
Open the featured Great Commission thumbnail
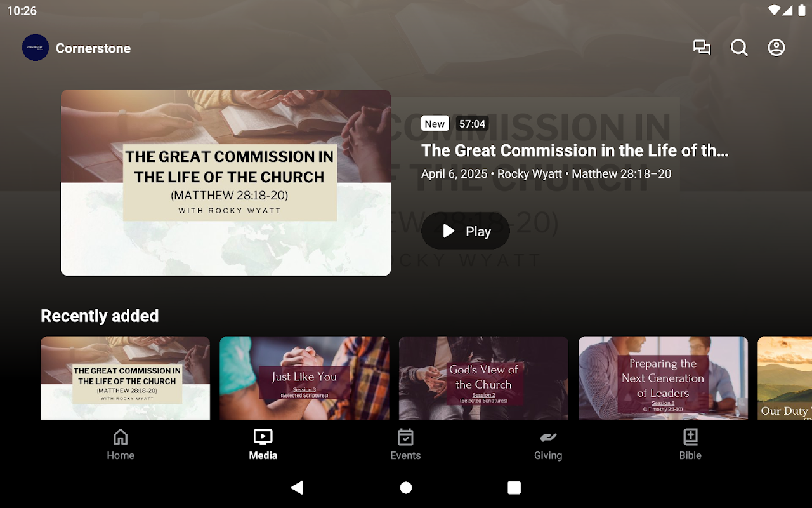[x=226, y=183]
